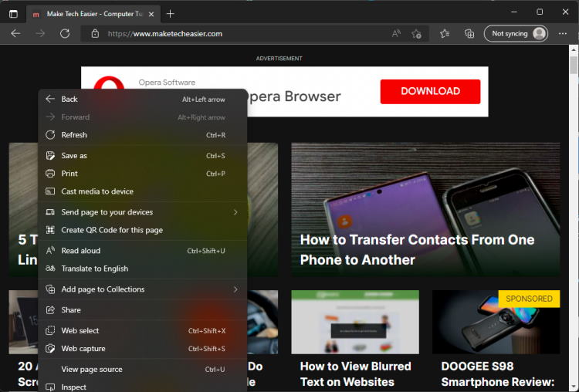Image resolution: width=579 pixels, height=392 pixels.
Task: Open the Not syncing profile menu
Action: pos(516,34)
